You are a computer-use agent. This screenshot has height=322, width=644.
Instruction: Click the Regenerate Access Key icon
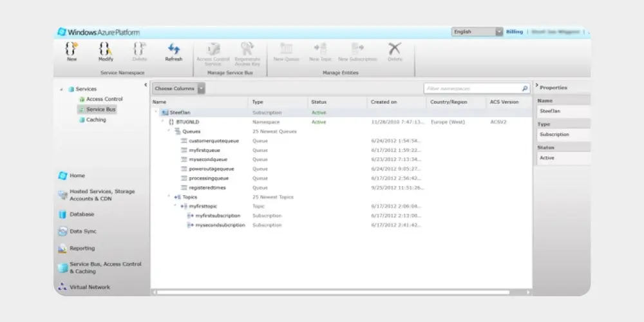(x=247, y=49)
